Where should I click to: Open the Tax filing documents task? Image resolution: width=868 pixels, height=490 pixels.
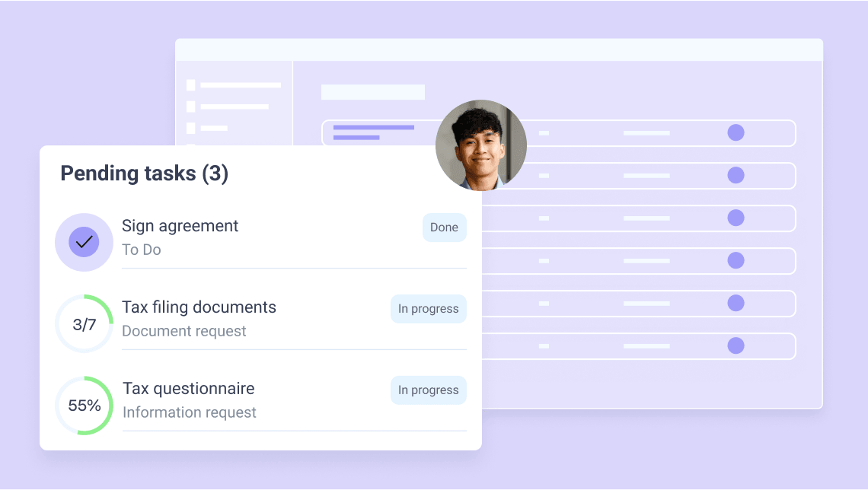pyautogui.click(x=199, y=307)
